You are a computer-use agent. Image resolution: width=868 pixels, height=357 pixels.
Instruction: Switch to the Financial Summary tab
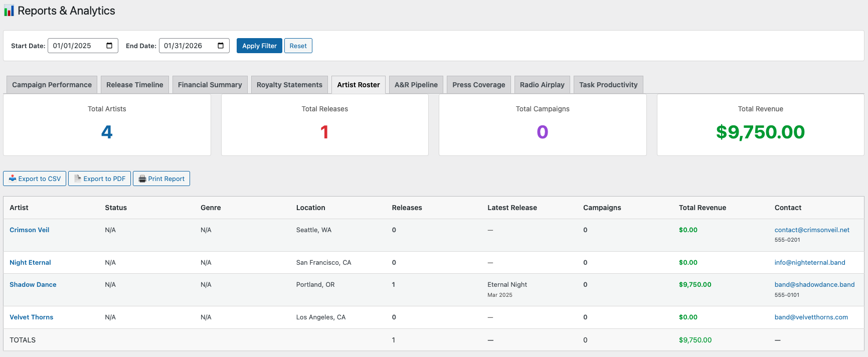210,85
